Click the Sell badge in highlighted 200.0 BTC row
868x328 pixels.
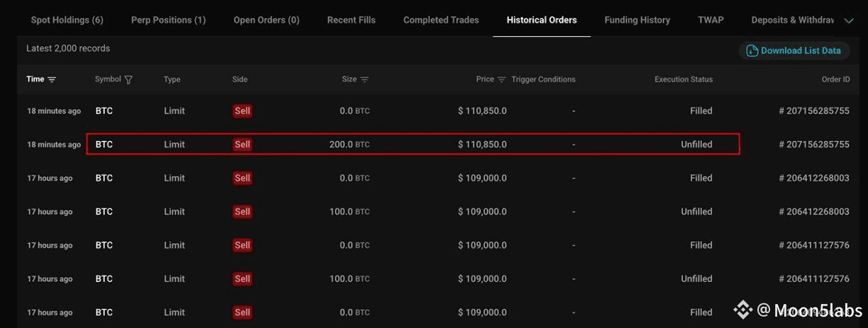pos(243,145)
